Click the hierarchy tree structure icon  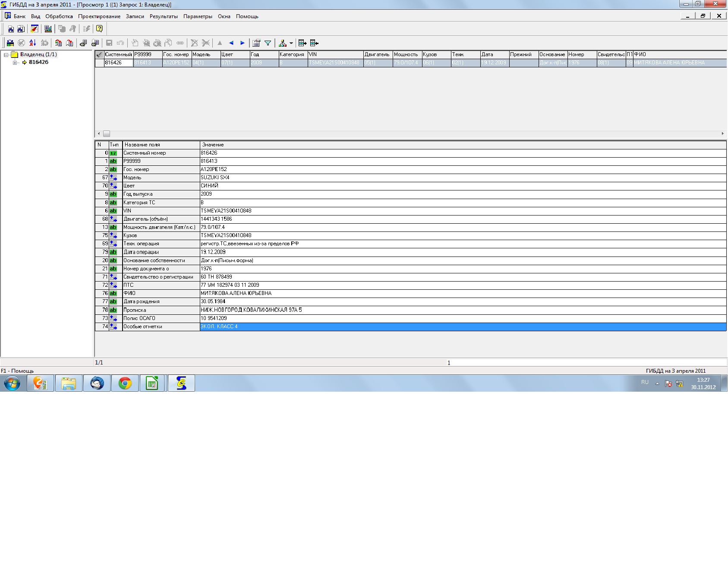click(283, 43)
